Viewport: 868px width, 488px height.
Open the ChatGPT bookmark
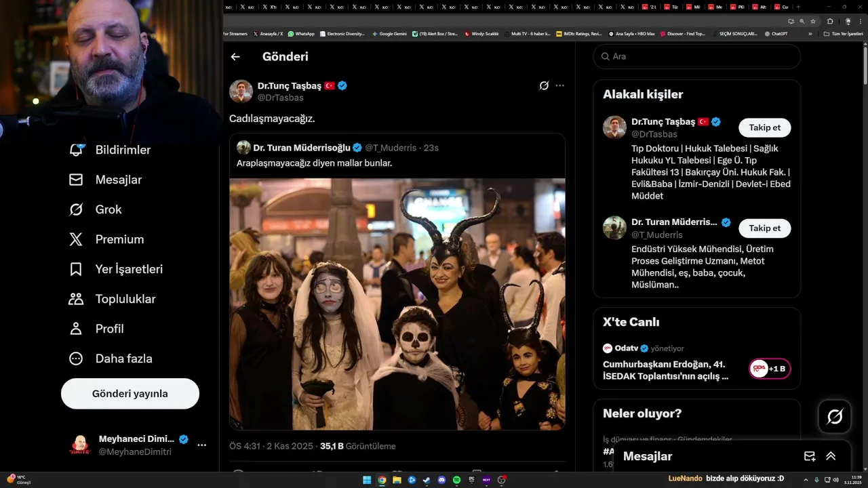click(x=776, y=33)
